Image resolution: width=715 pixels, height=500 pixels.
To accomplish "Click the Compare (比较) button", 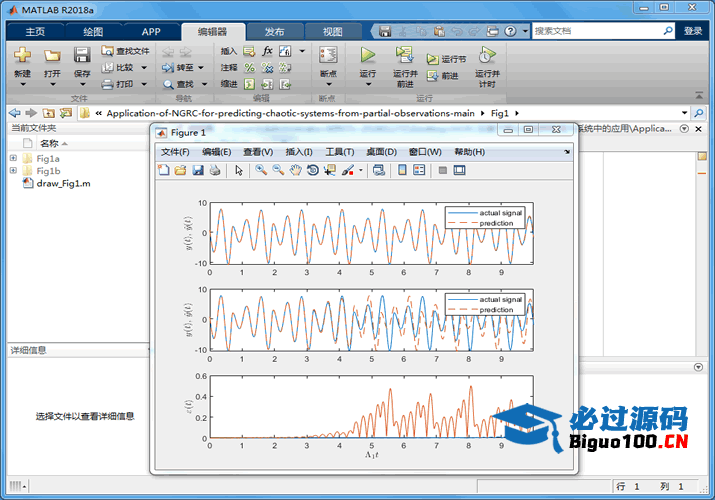I will [x=118, y=67].
